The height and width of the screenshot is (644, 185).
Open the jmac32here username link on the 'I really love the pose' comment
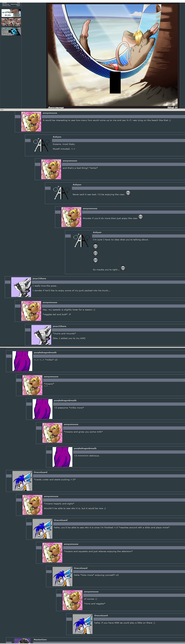[39, 279]
